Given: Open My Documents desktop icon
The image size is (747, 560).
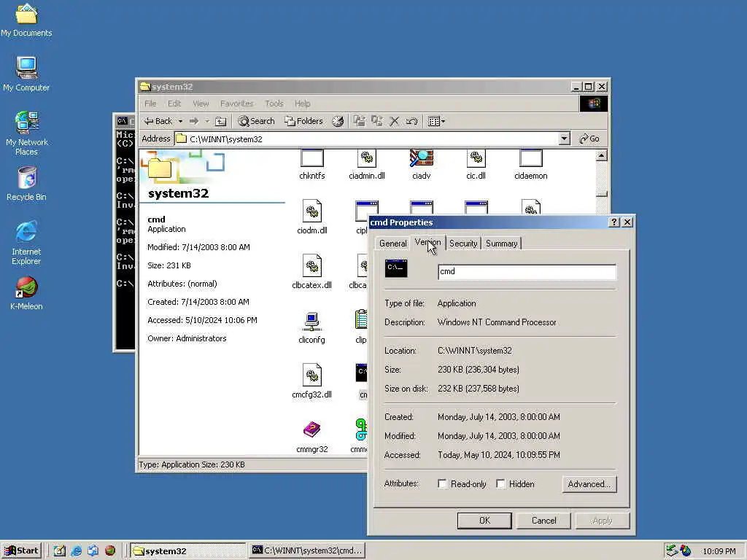Looking at the screenshot, I should click(26, 20).
